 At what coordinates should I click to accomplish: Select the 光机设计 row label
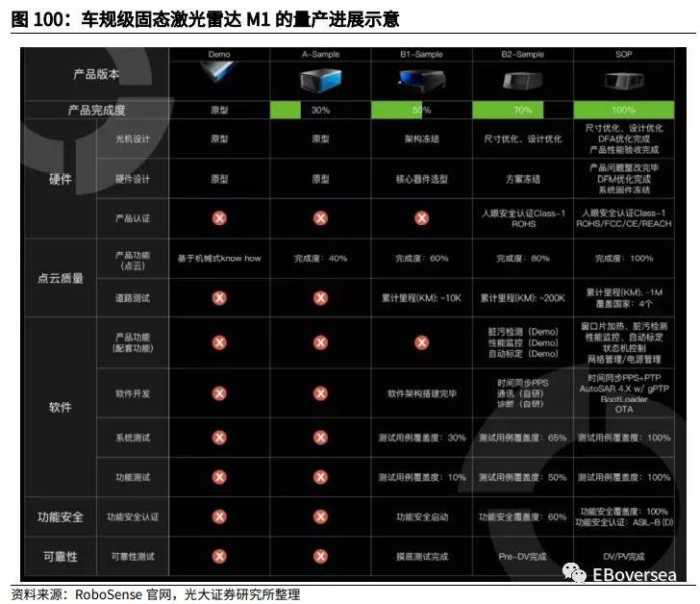tap(133, 138)
